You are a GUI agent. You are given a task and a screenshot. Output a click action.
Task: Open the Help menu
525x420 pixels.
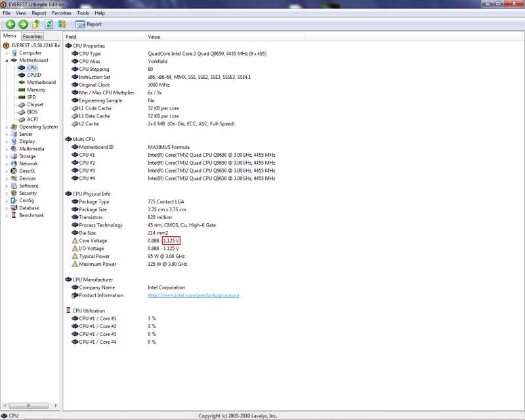point(100,13)
